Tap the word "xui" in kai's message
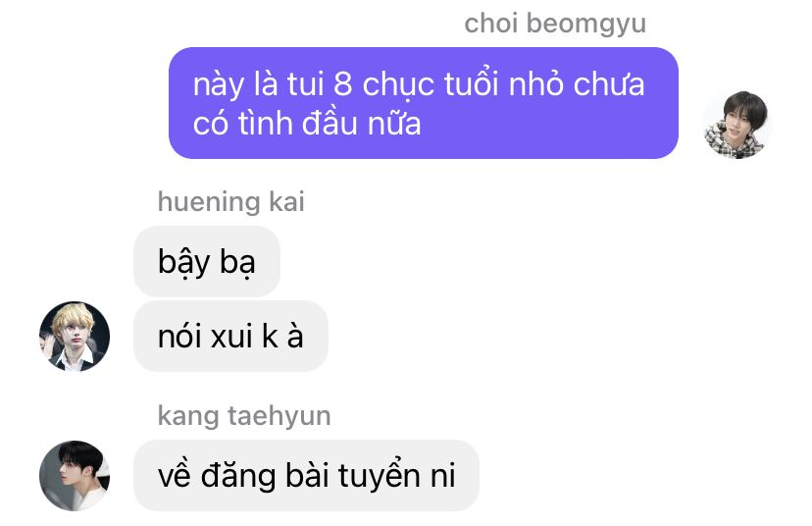812x526 pixels. click(232, 337)
